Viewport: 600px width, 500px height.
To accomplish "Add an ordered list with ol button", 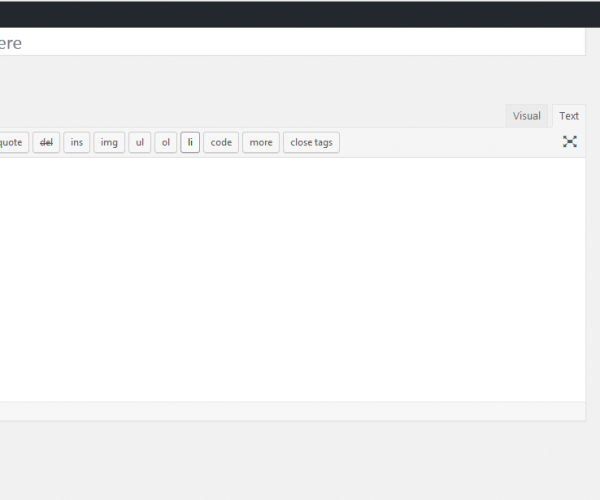I will (166, 142).
